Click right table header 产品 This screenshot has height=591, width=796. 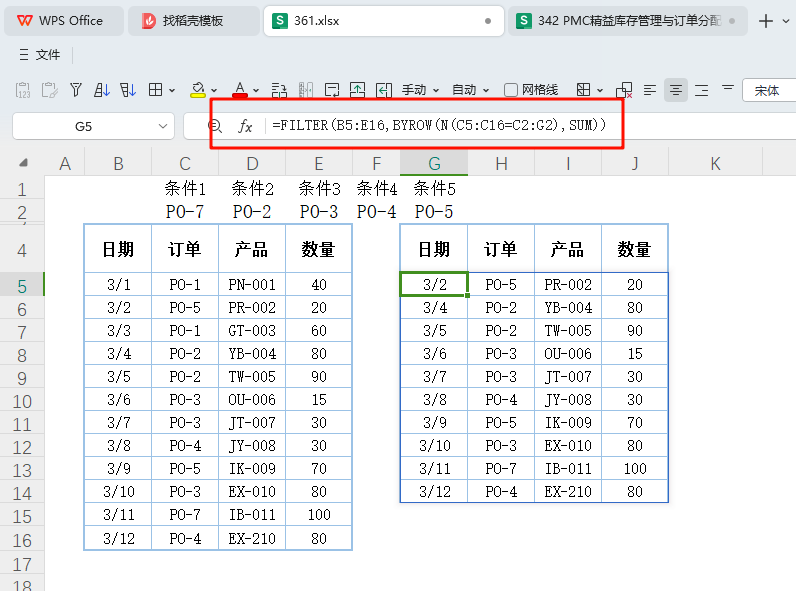(568, 249)
